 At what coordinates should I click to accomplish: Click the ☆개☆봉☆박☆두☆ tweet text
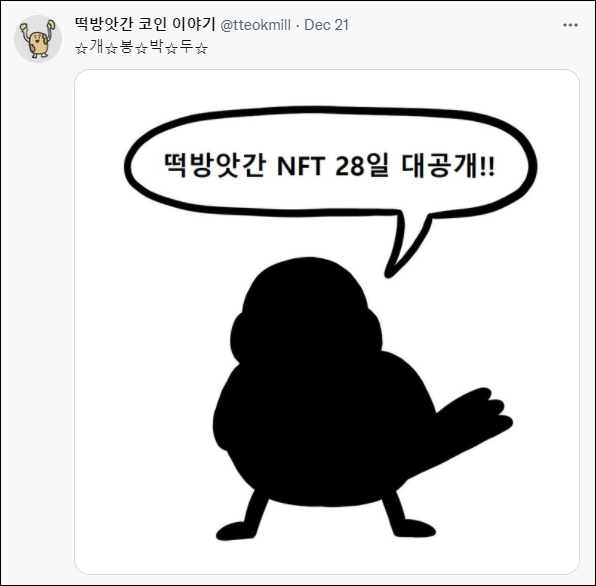point(141,48)
